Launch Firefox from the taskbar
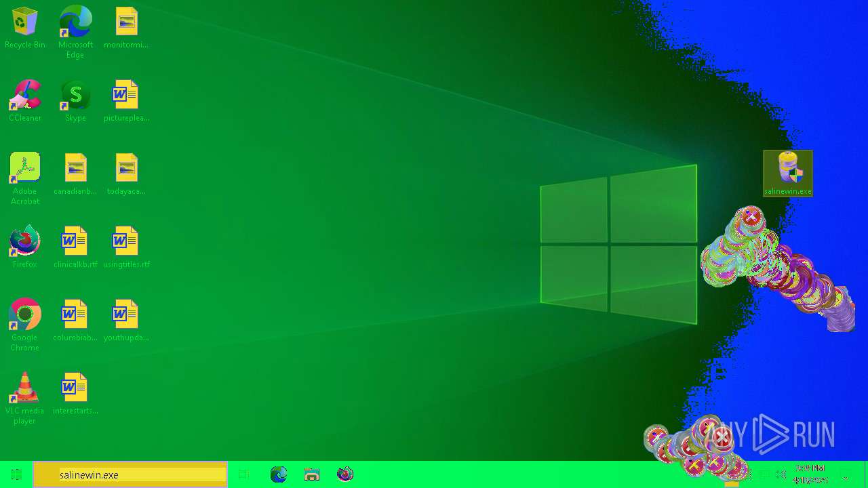Screen dimensions: 868x488 (x=345, y=474)
